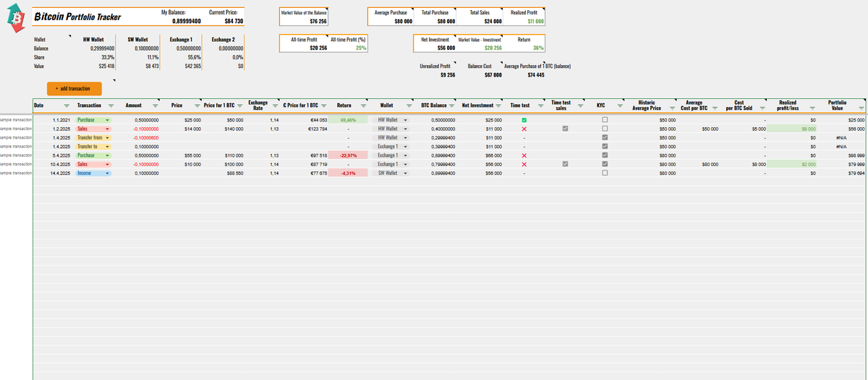Open the Income transaction type dropdown

[107, 173]
